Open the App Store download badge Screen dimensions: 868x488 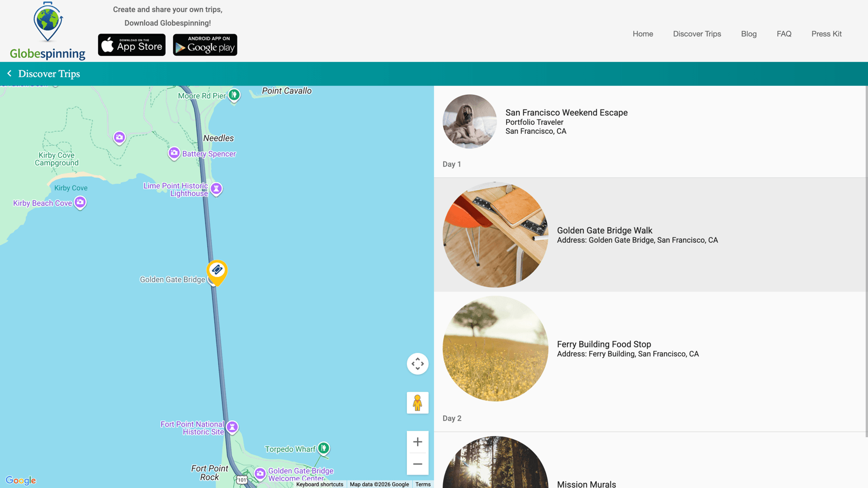(x=131, y=44)
